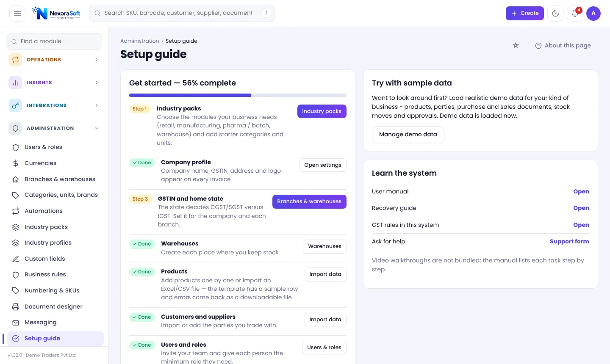Click purple Branches & warehouses button

[x=309, y=201]
